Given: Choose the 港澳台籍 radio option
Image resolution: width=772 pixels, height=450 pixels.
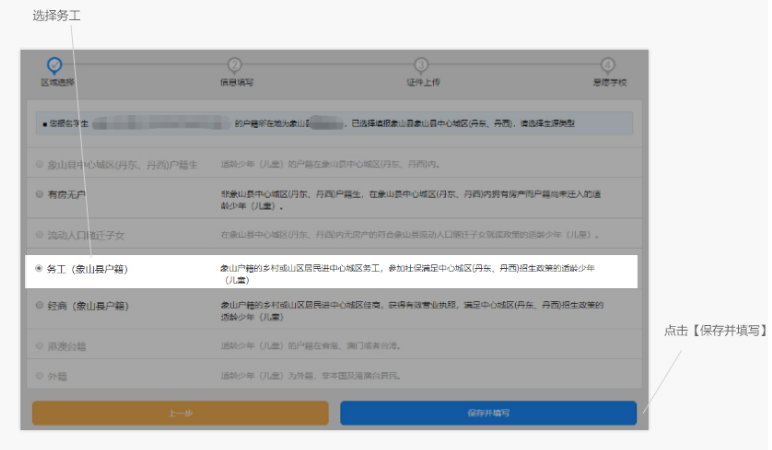Looking at the screenshot, I should click(x=39, y=345).
